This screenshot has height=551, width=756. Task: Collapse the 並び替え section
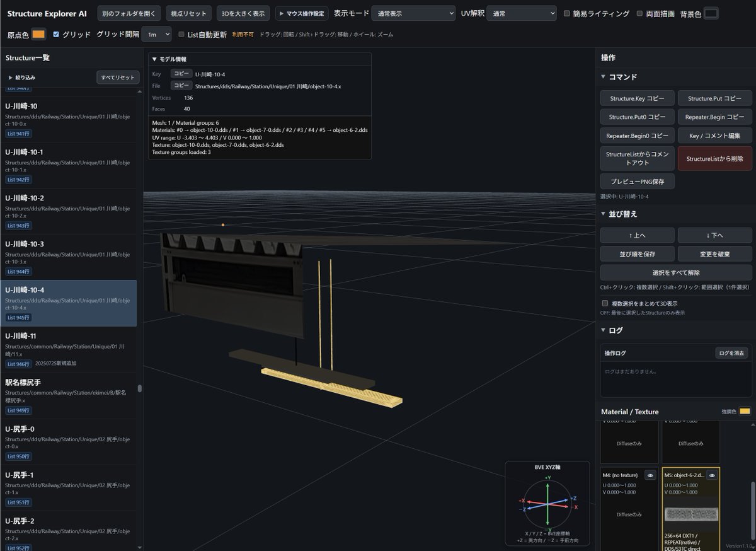coord(619,214)
